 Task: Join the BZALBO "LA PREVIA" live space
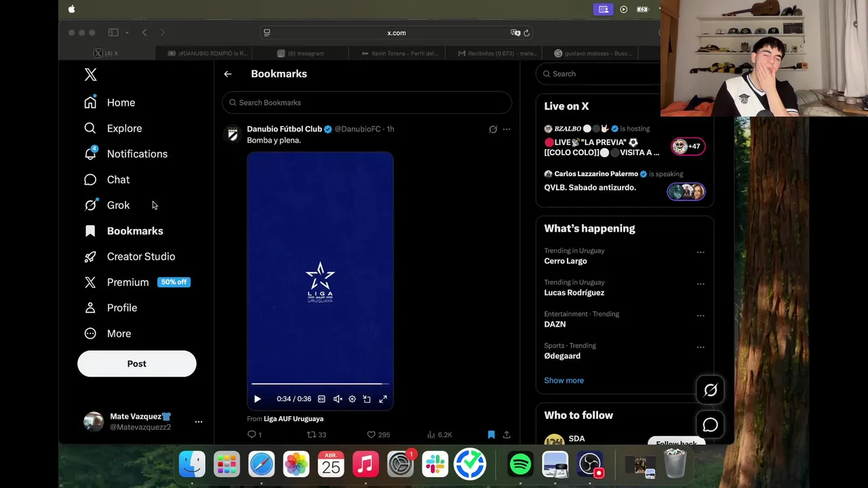click(x=688, y=146)
